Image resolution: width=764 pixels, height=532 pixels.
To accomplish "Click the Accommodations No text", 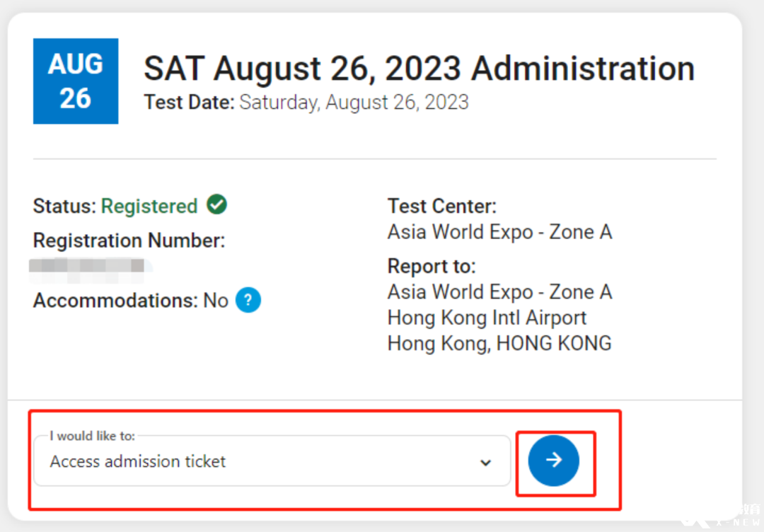I will pyautogui.click(x=131, y=301).
